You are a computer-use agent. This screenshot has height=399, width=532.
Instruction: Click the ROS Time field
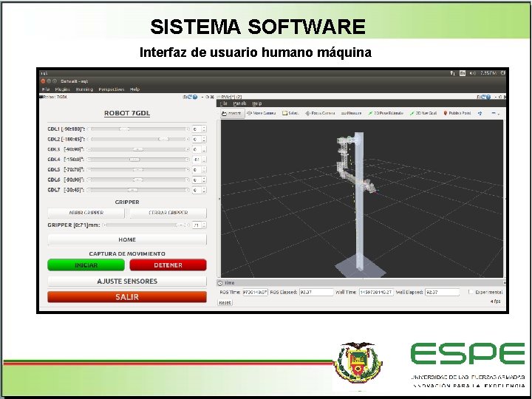[x=255, y=292]
